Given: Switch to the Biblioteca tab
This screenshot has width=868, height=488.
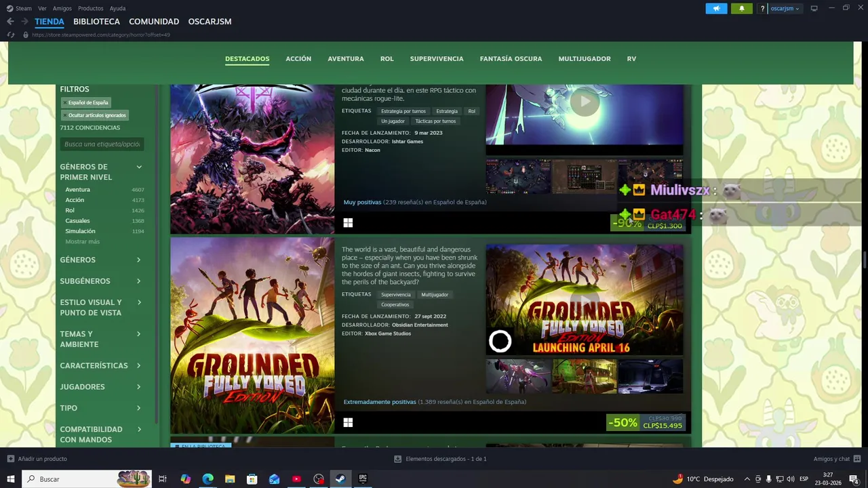Looking at the screenshot, I should 96,22.
